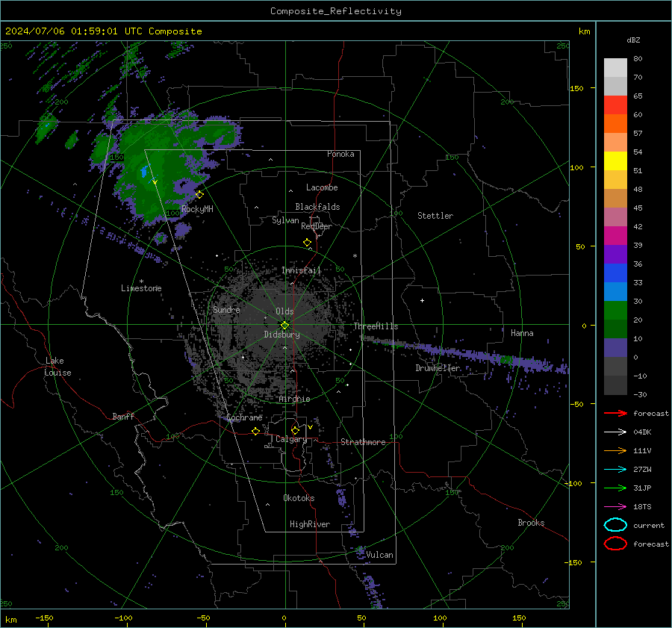Click the cyan current ellipse icon
Viewport: 672px width, 628px height.
(615, 525)
